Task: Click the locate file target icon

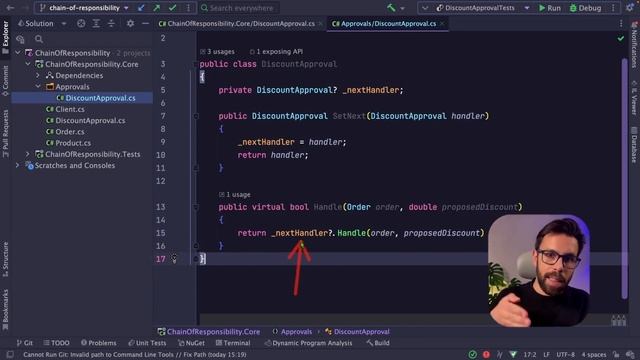Action: click(81, 24)
